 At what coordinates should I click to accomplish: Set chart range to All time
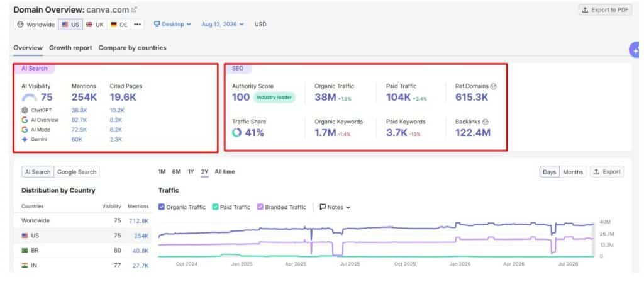click(x=225, y=172)
